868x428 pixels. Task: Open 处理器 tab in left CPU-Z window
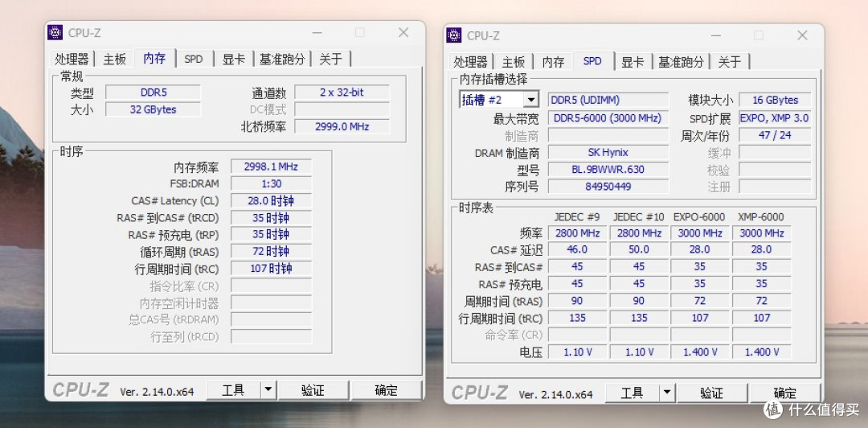tap(72, 59)
